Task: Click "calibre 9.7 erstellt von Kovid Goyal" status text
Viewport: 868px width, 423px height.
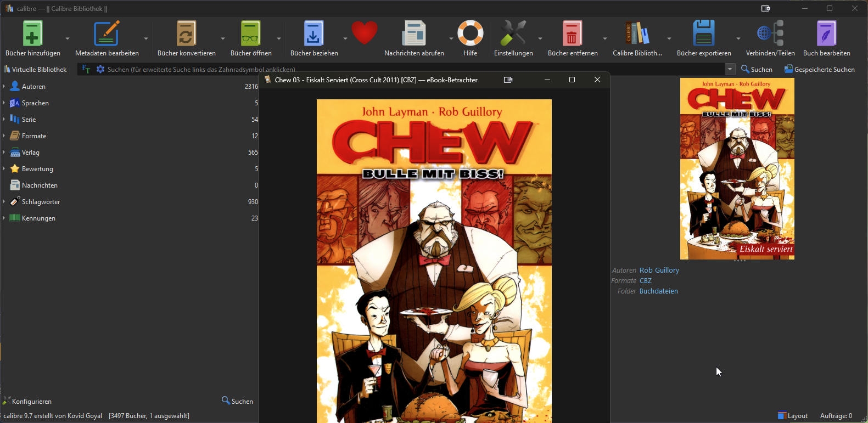Action: point(53,416)
